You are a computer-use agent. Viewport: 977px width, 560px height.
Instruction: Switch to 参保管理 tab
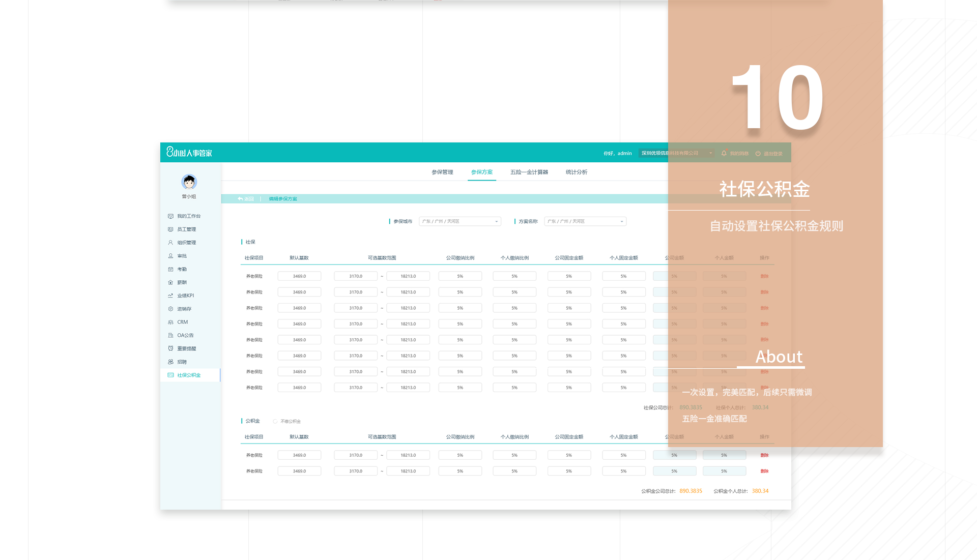tap(442, 172)
